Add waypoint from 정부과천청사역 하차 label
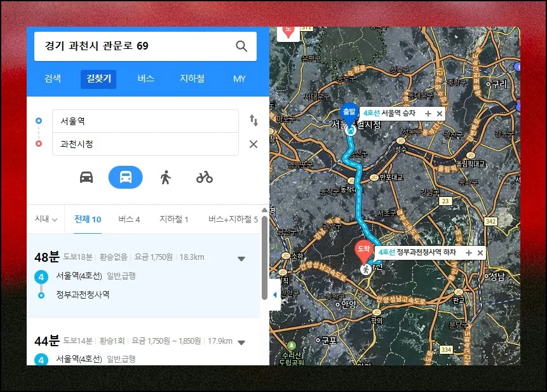The image size is (547, 392). pyautogui.click(x=469, y=253)
